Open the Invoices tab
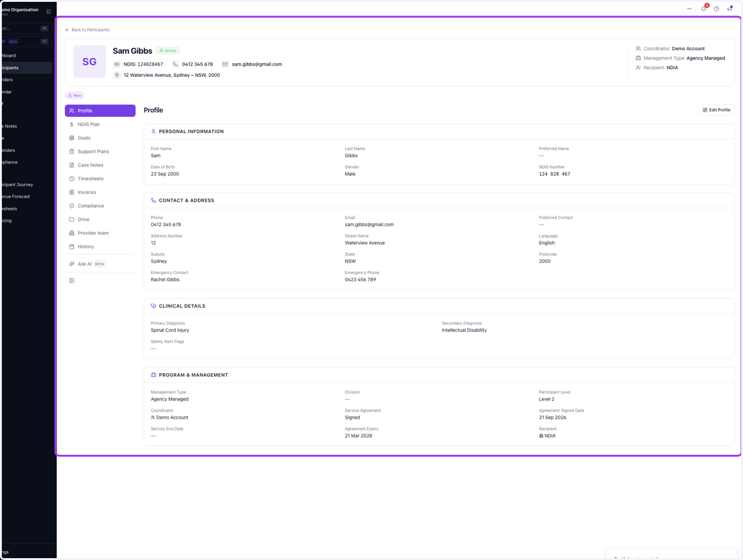 click(100, 192)
